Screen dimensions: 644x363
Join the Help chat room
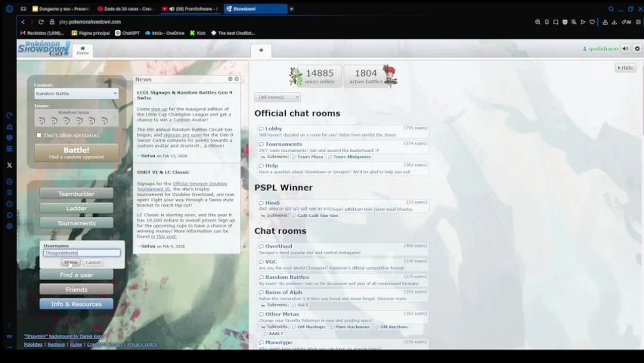(343, 168)
